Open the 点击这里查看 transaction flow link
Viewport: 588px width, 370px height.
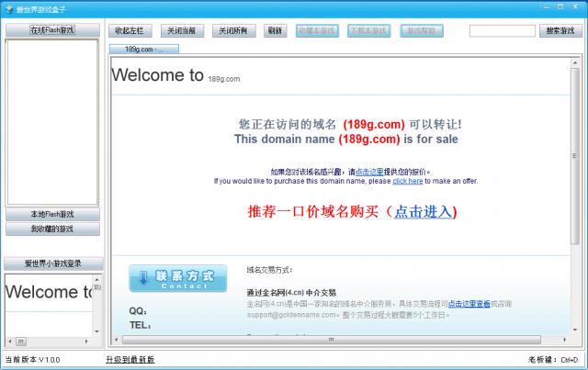pos(469,304)
